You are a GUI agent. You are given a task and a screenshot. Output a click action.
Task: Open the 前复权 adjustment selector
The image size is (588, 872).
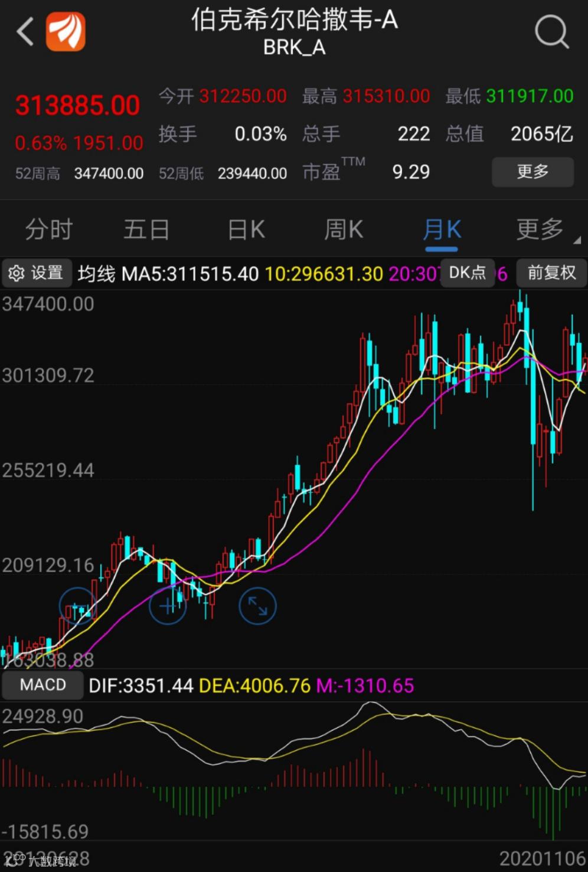tap(551, 272)
